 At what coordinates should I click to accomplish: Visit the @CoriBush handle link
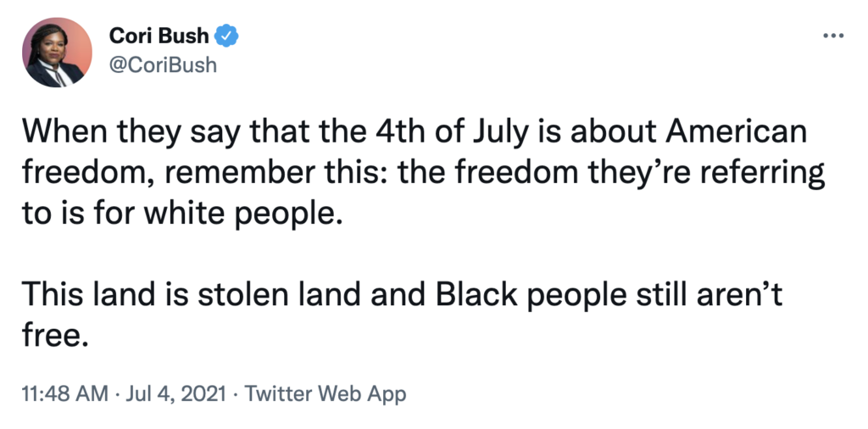click(x=163, y=64)
